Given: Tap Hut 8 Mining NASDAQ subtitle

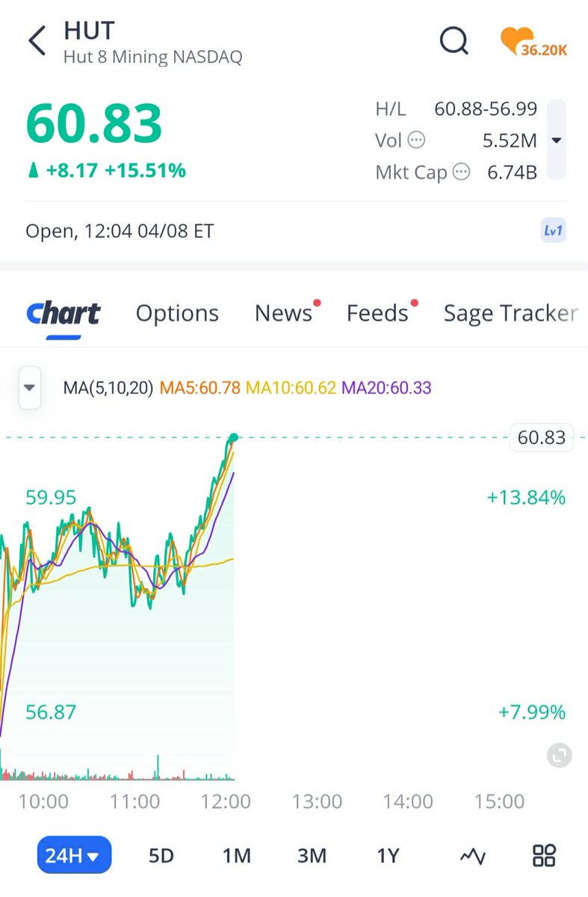Looking at the screenshot, I should tap(153, 57).
